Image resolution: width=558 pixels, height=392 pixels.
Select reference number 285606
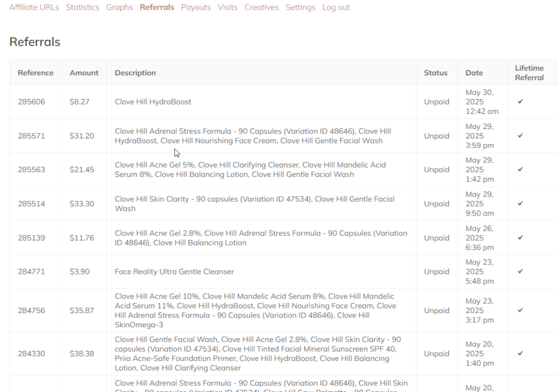[x=31, y=102]
